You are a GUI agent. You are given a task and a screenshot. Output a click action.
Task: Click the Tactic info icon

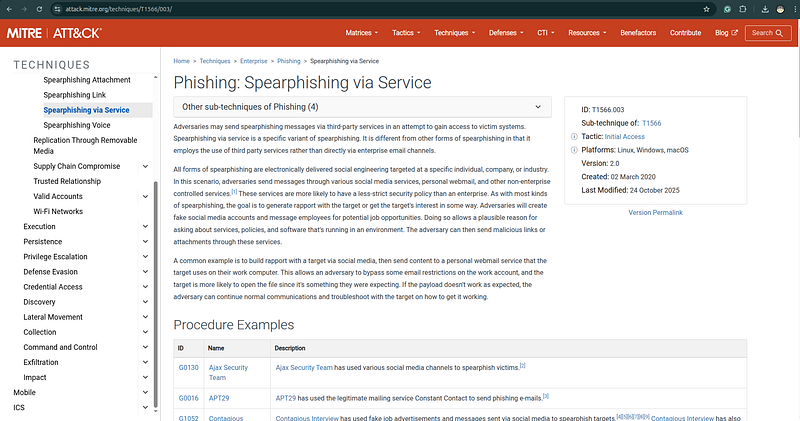pos(574,137)
